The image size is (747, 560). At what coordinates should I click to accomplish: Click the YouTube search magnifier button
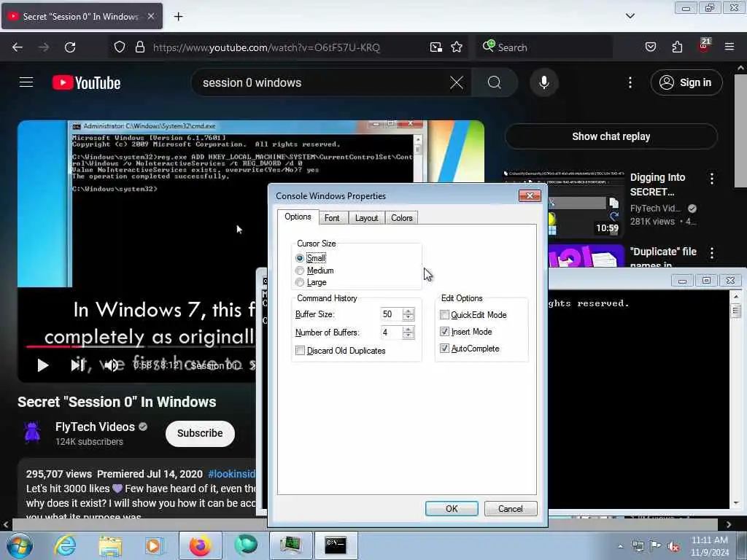tap(495, 82)
